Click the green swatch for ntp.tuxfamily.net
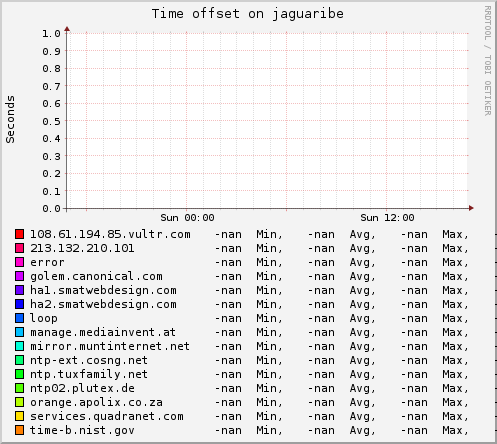 coord(19,374)
